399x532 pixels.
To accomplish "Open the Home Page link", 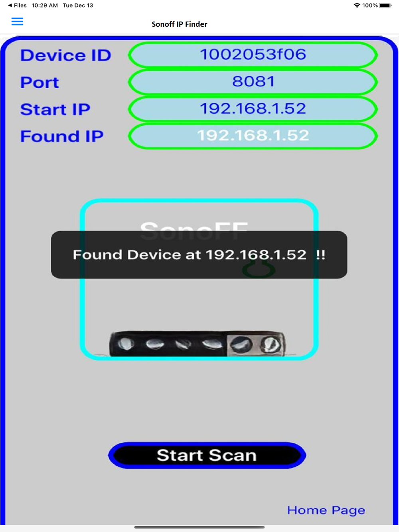I will click(x=326, y=510).
